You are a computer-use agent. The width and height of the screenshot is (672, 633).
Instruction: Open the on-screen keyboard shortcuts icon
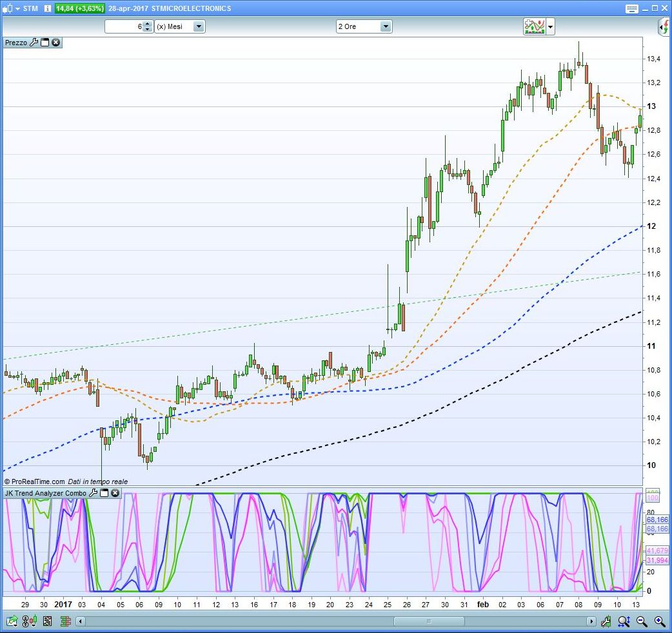(x=632, y=8)
